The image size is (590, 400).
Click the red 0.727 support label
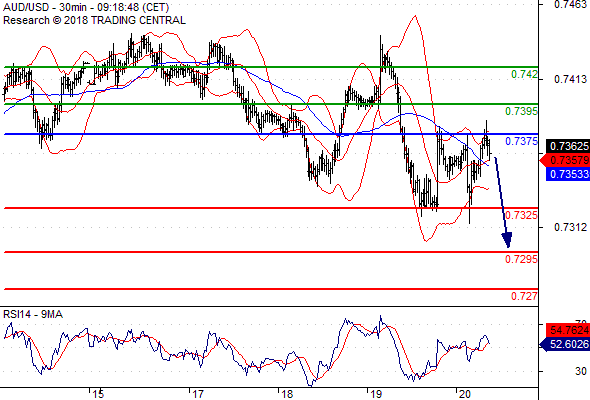tap(524, 296)
